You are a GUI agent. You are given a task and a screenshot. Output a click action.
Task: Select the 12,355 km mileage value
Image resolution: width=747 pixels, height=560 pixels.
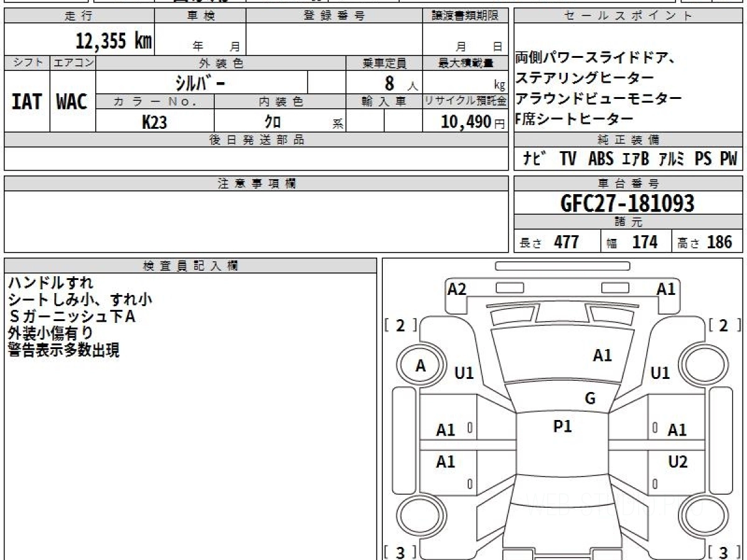(114, 42)
